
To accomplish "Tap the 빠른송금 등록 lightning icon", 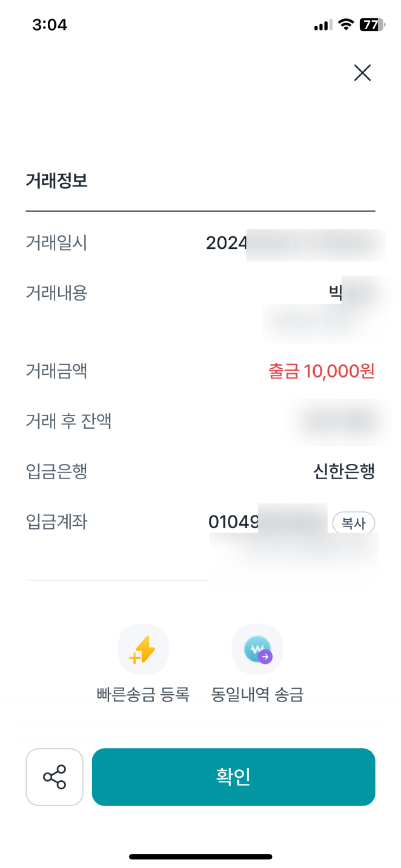I will point(143,649).
